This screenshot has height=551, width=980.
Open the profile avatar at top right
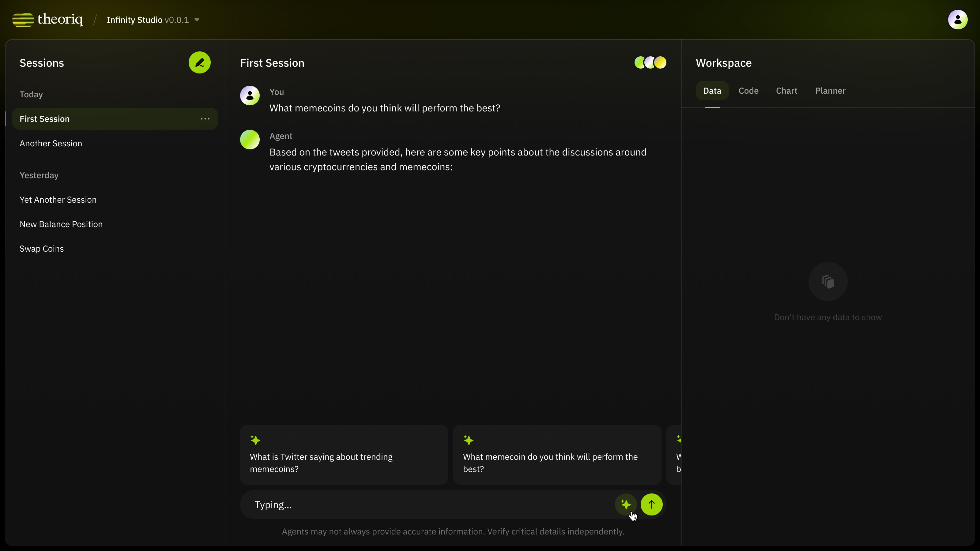(958, 19)
